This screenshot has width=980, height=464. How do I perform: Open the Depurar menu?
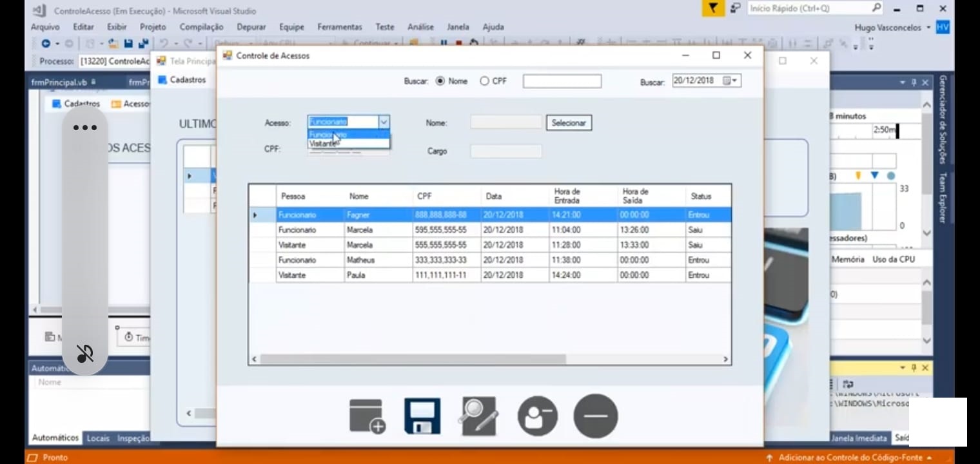251,27
